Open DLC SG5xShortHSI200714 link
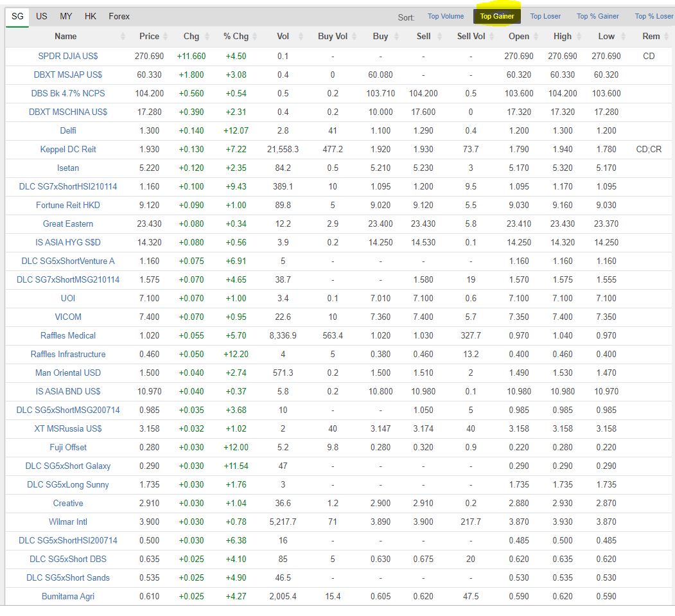675x616 pixels. coord(68,541)
